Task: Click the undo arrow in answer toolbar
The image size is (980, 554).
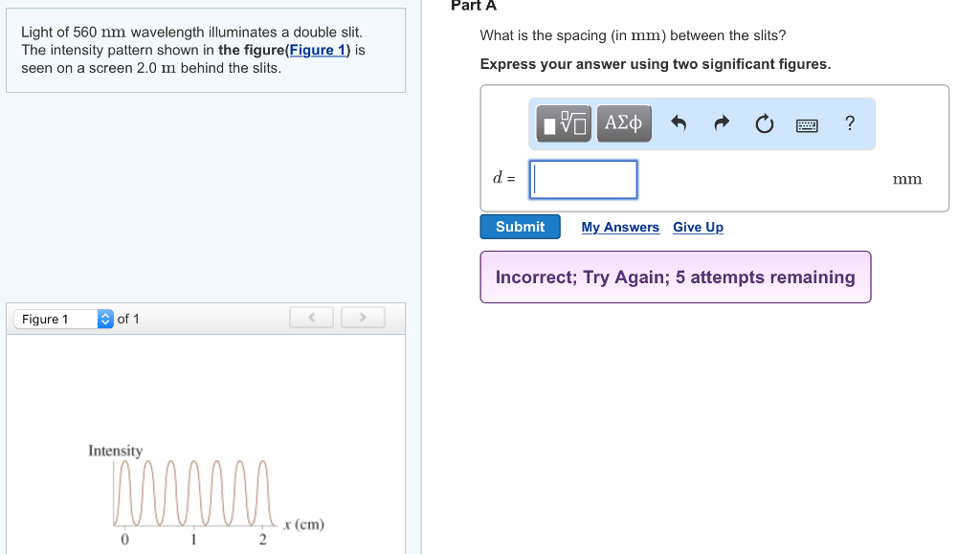Action: pyautogui.click(x=679, y=123)
